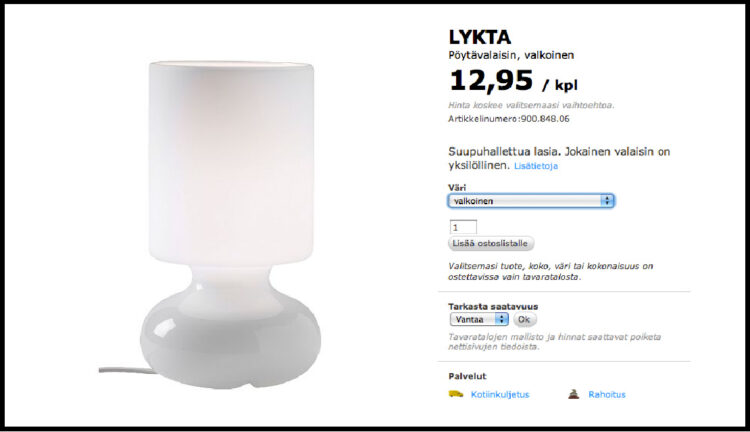Click the LYKTA product title

(x=480, y=37)
